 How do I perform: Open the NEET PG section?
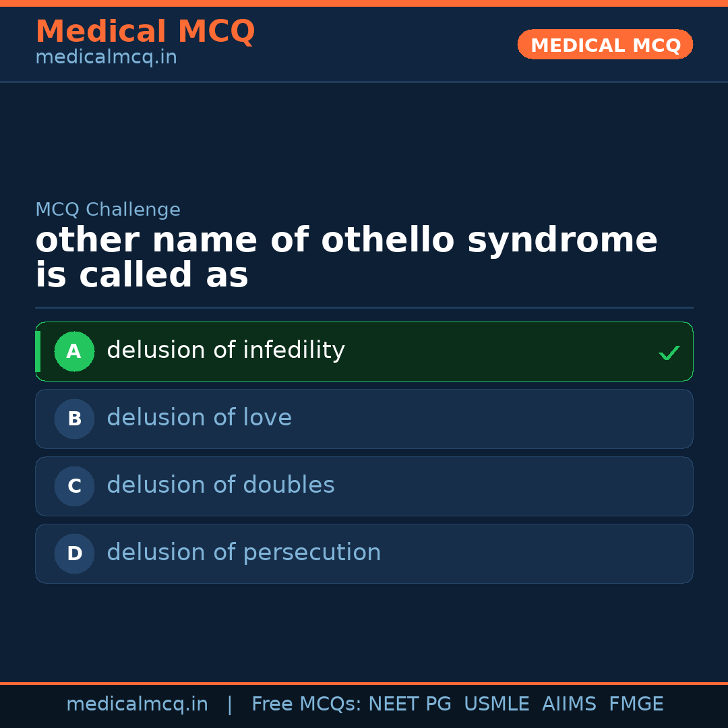point(409,704)
